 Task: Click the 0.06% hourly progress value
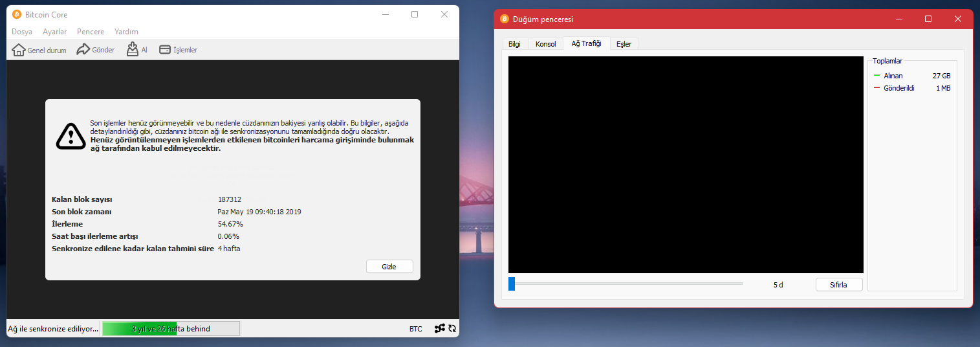[x=228, y=236]
